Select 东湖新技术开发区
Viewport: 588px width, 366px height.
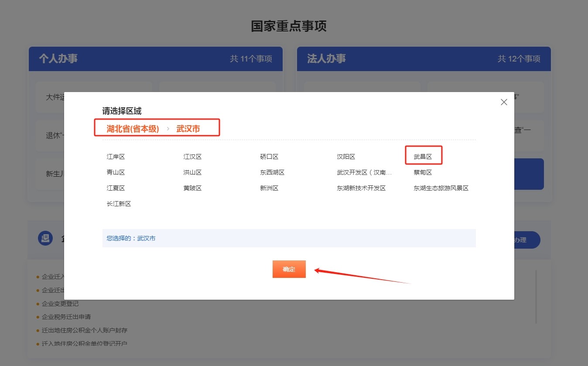[361, 188]
